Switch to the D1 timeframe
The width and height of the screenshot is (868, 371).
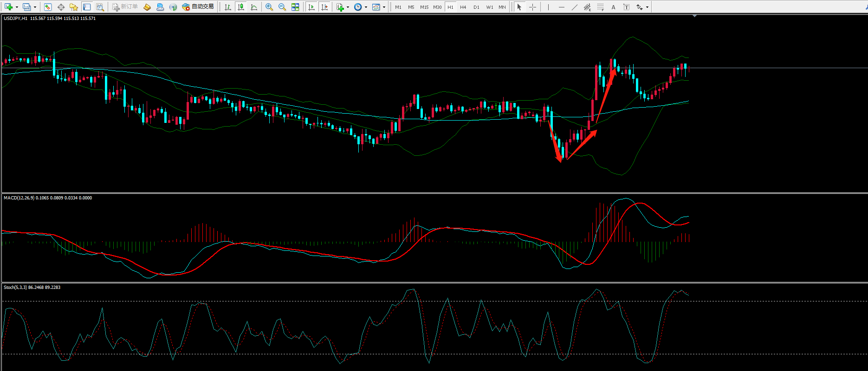[x=476, y=7]
